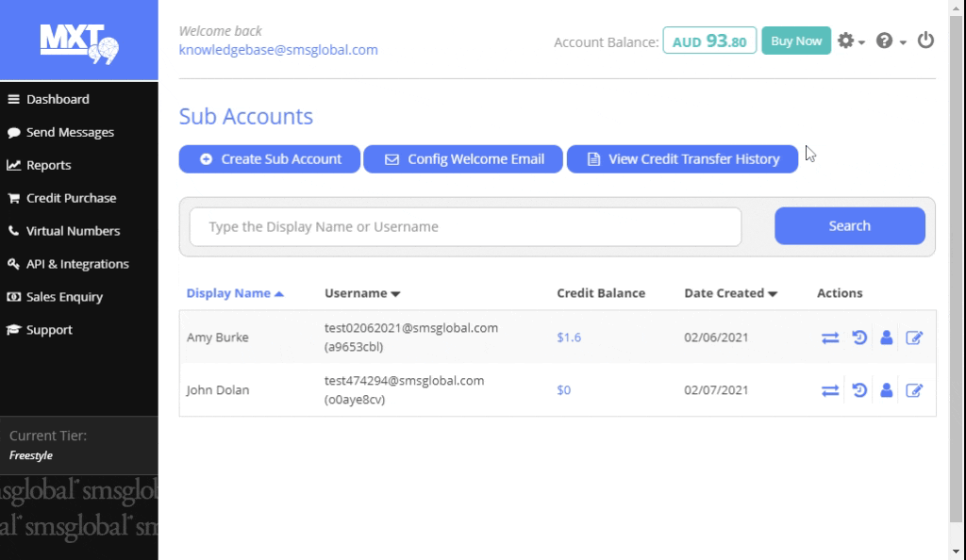Expand the help question mark menu
966x560 pixels.
[x=890, y=41]
